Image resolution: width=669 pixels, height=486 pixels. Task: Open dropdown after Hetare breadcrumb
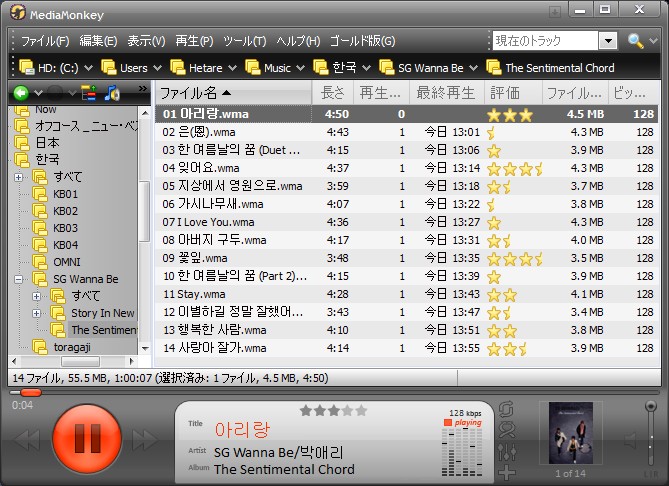[232, 68]
